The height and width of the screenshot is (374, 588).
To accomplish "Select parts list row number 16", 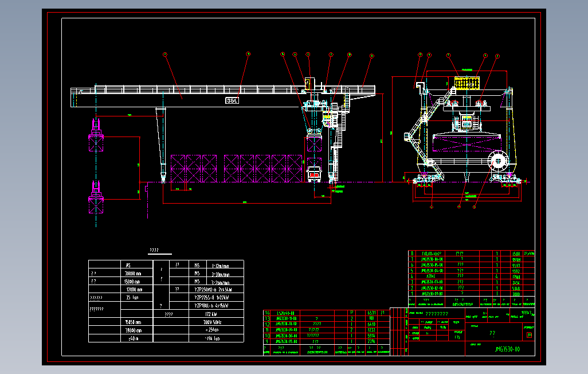I will (x=267, y=313).
